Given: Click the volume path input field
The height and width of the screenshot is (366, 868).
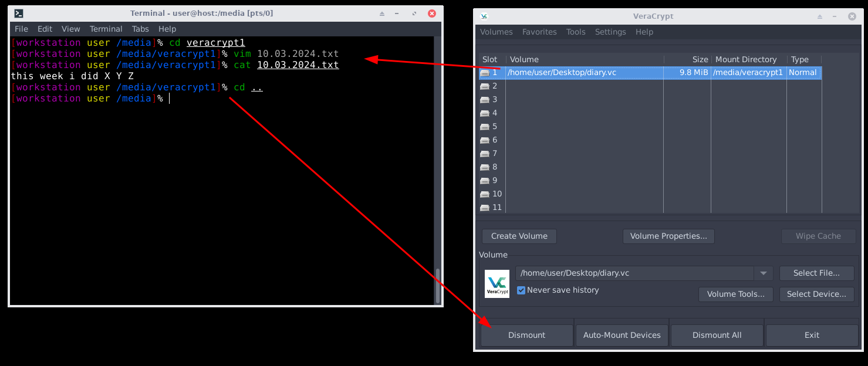Looking at the screenshot, I should coord(634,273).
